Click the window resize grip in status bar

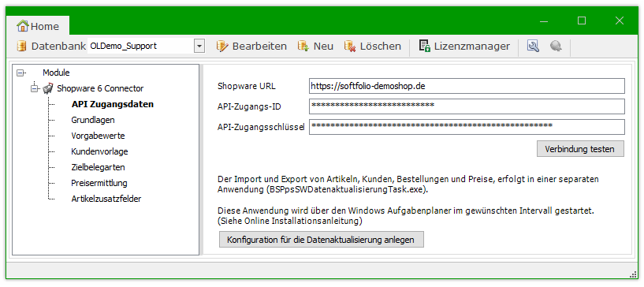tap(632, 274)
